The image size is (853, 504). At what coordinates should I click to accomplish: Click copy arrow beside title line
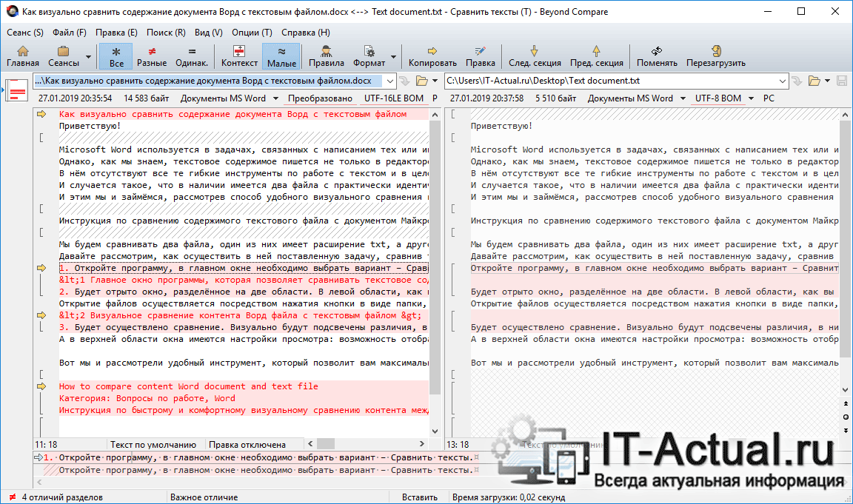pyautogui.click(x=41, y=114)
